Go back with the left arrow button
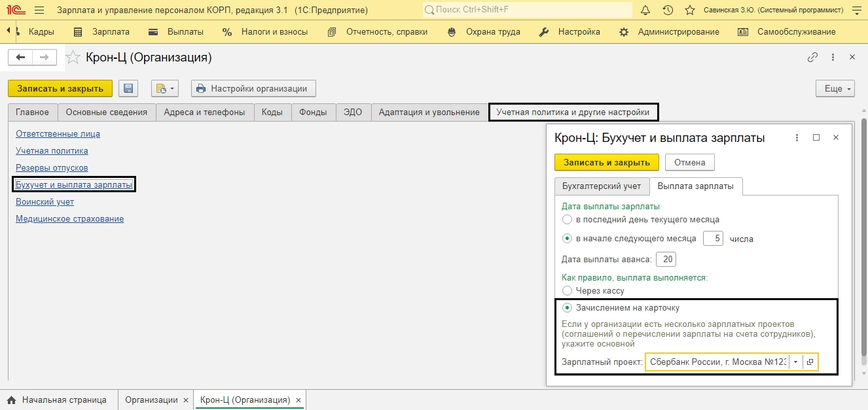Viewport: 868px width, 410px height. [20, 58]
